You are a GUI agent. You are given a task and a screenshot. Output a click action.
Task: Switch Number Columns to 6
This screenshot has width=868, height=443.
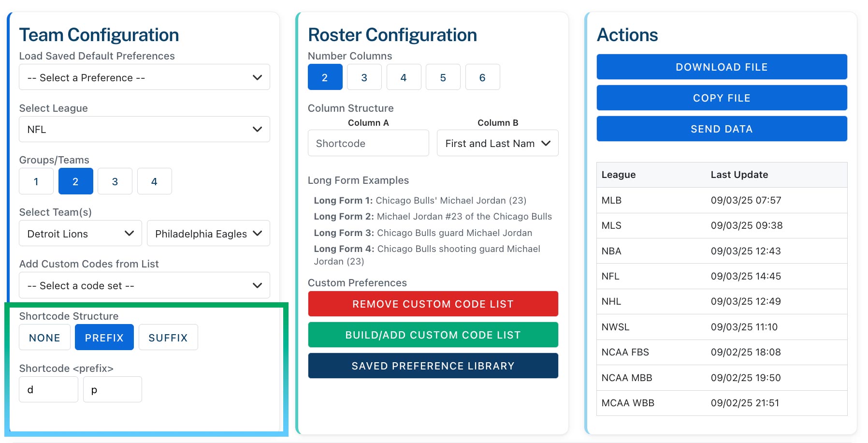(x=482, y=76)
